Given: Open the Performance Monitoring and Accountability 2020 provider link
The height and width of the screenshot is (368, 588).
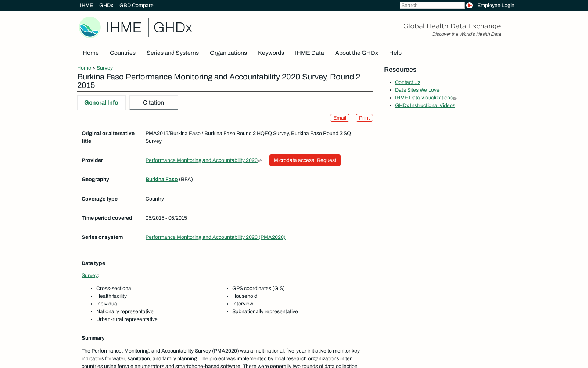Looking at the screenshot, I should tap(201, 160).
